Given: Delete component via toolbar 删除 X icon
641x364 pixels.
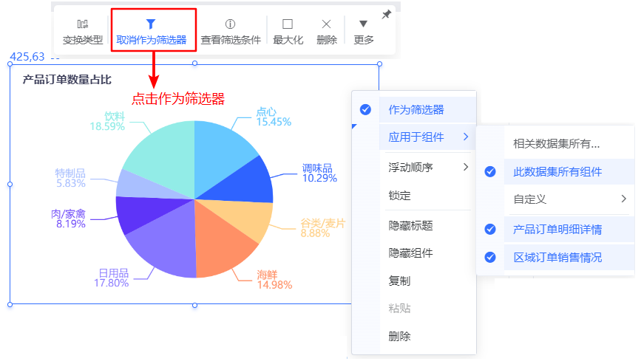Looking at the screenshot, I should [x=326, y=24].
